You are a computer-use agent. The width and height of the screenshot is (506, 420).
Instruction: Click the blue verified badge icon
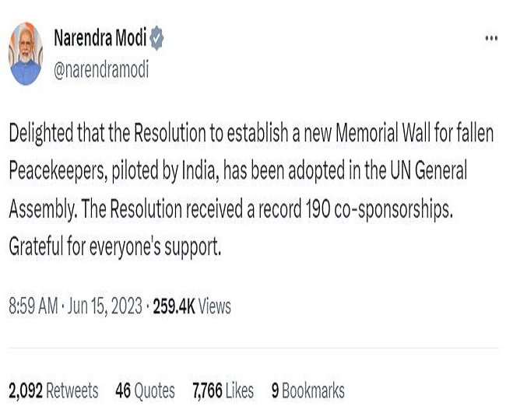click(x=157, y=37)
